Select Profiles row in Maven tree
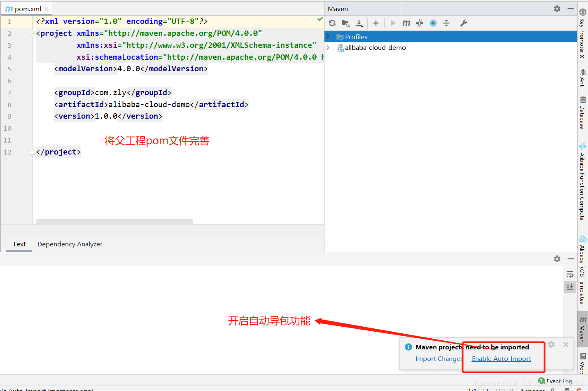This screenshot has width=588, height=391. 450,37
